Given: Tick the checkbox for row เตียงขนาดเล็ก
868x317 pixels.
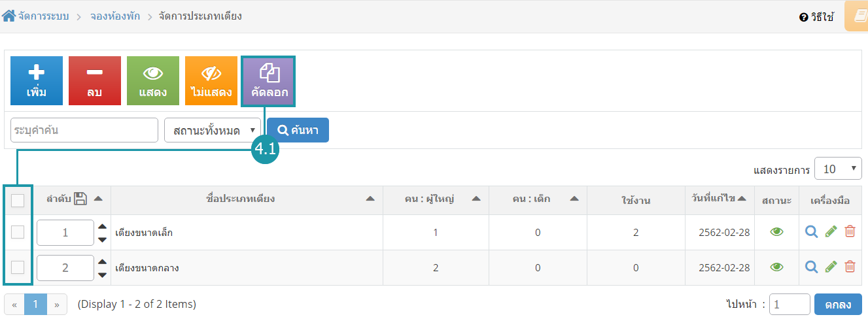Looking at the screenshot, I should tap(18, 232).
